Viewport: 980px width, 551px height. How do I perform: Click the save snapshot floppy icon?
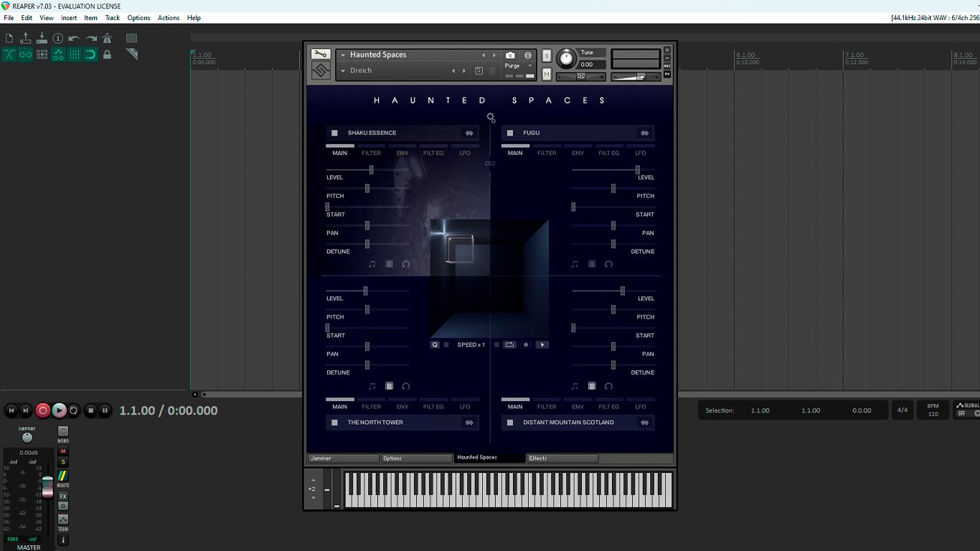coord(479,71)
